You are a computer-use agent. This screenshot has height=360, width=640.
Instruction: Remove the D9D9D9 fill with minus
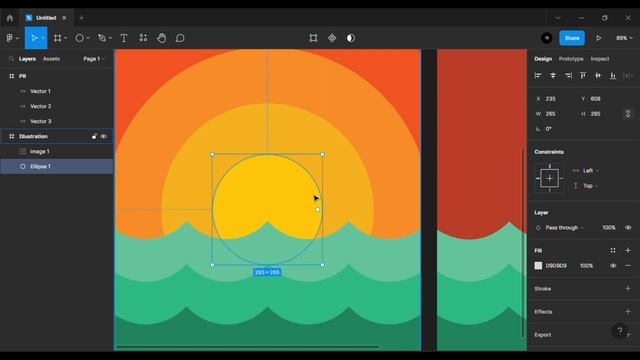click(628, 266)
